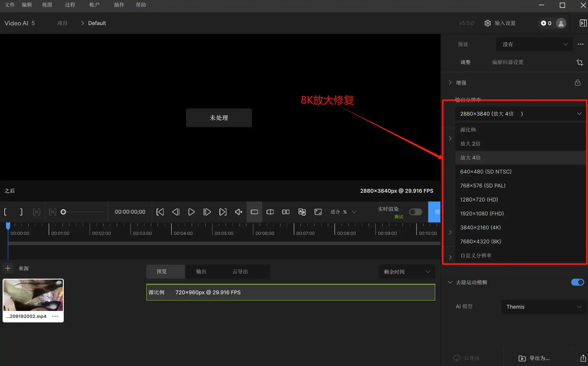Open the 编辑 menu
Screen dimensions: 588x366
[x=27, y=5]
